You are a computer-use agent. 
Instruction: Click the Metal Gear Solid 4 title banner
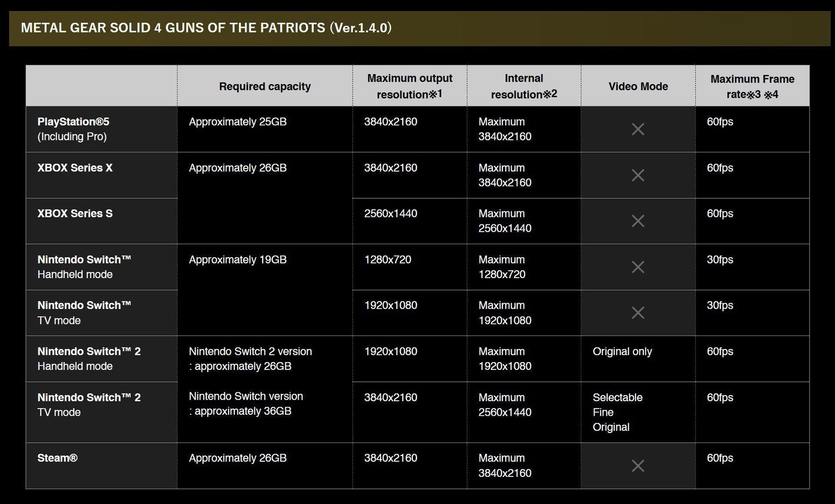pos(420,28)
